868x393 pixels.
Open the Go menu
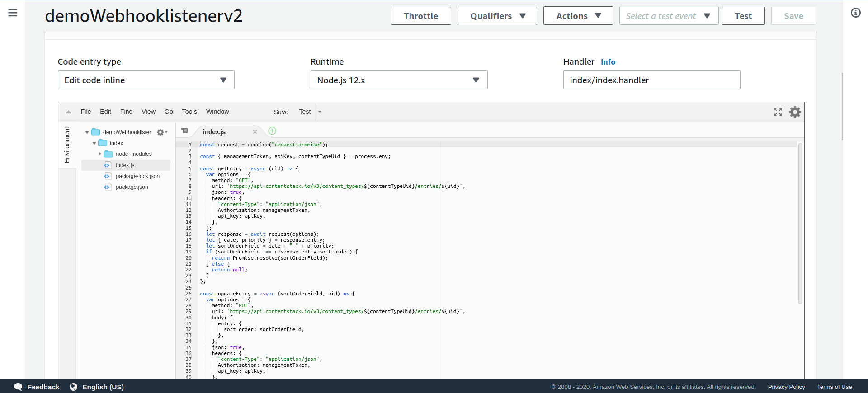169,112
